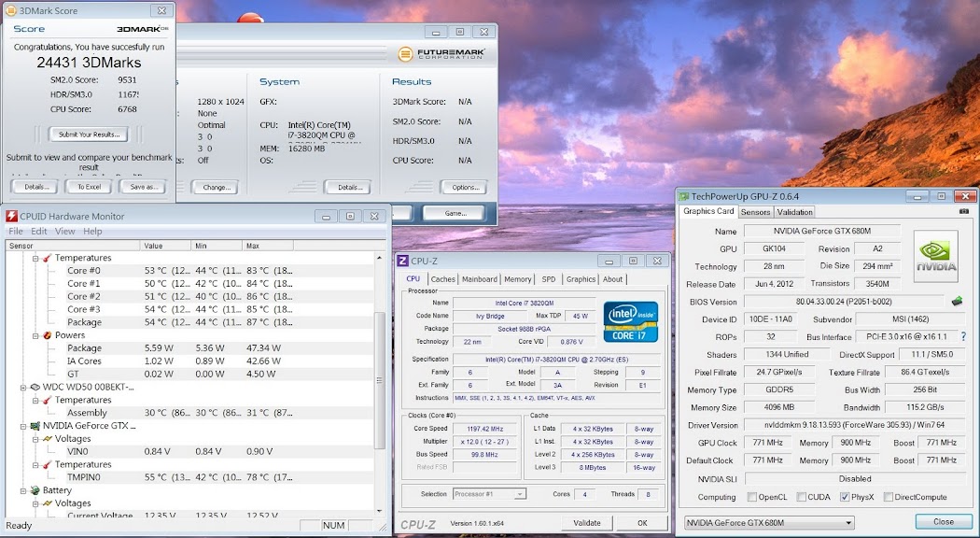Screen dimensions: 980x538
Task: Click the Battery icon in sensor tree
Action: (35, 490)
